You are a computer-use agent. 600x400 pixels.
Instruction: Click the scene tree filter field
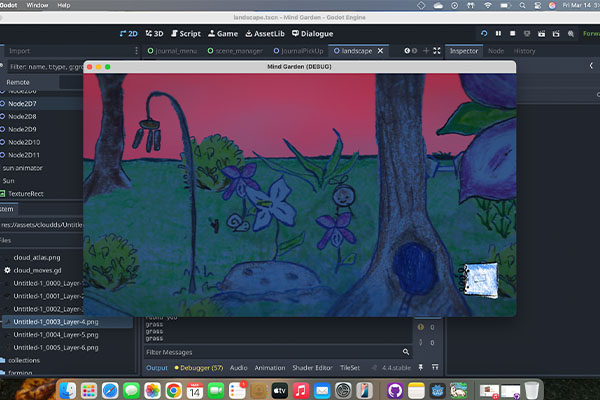click(x=46, y=67)
